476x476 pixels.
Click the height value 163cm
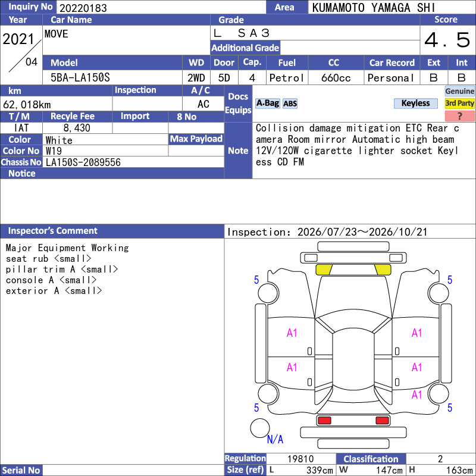coord(459,470)
